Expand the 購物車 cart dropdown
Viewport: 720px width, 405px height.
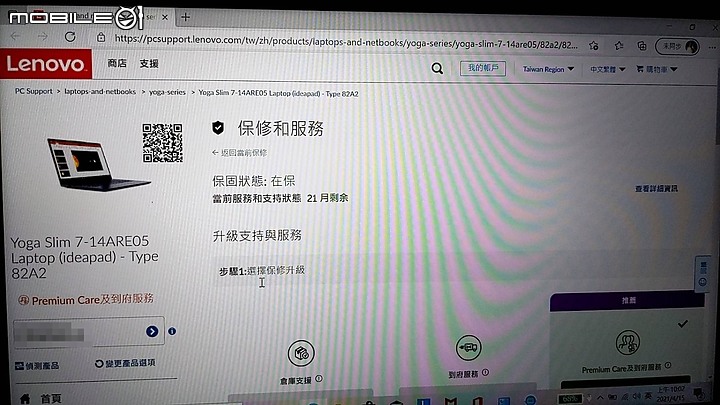(657, 69)
